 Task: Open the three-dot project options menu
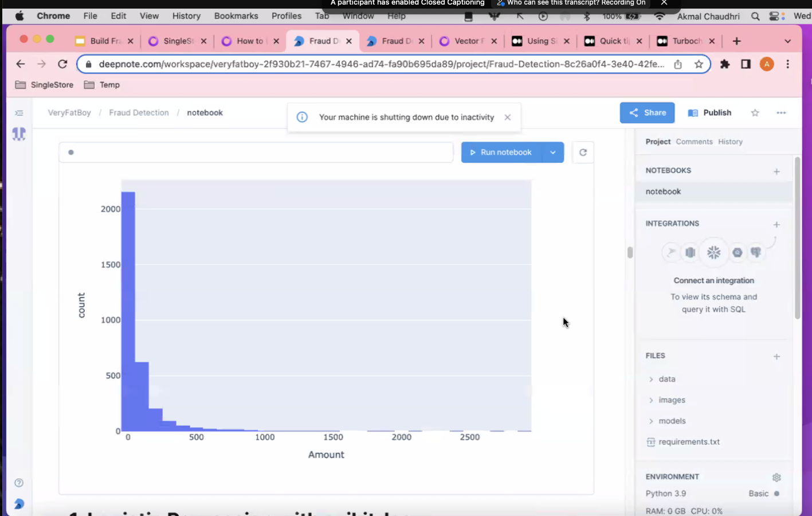point(781,113)
